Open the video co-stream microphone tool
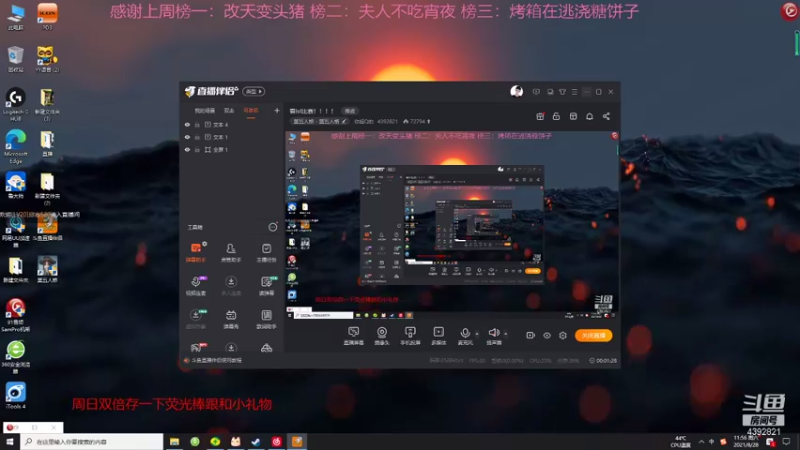This screenshot has height=450, width=800. (196, 286)
